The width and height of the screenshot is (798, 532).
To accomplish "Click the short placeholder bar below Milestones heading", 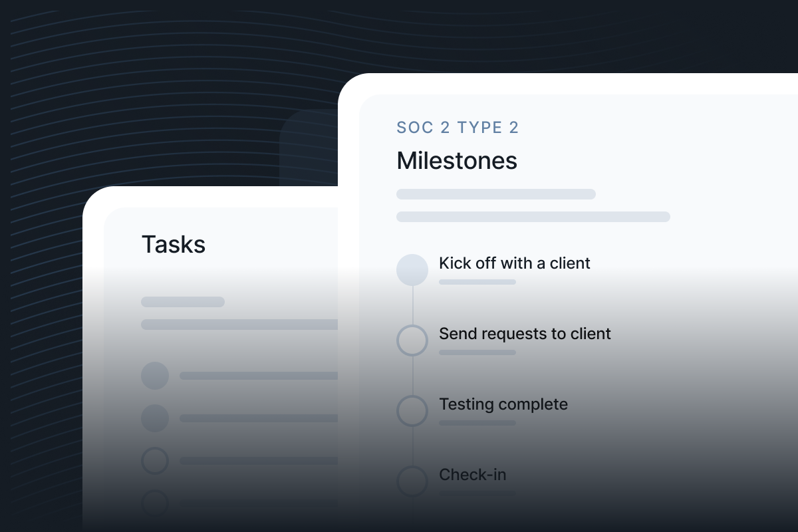I will [496, 194].
